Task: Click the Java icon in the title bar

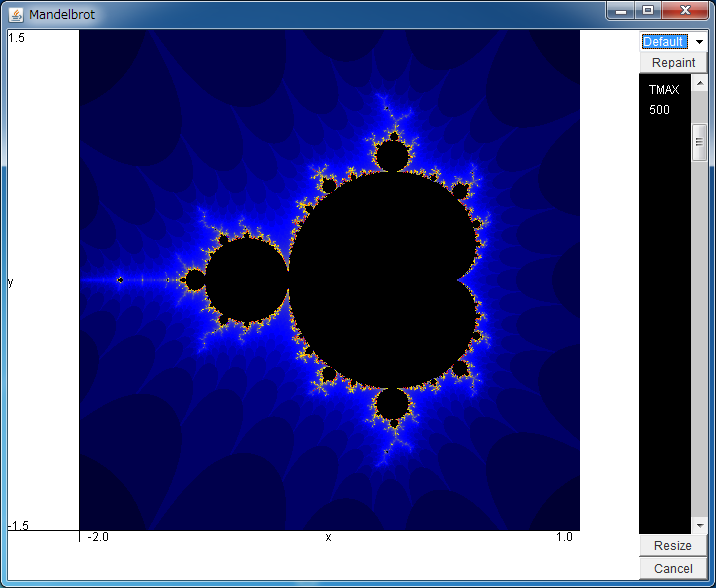Action: (x=16, y=15)
